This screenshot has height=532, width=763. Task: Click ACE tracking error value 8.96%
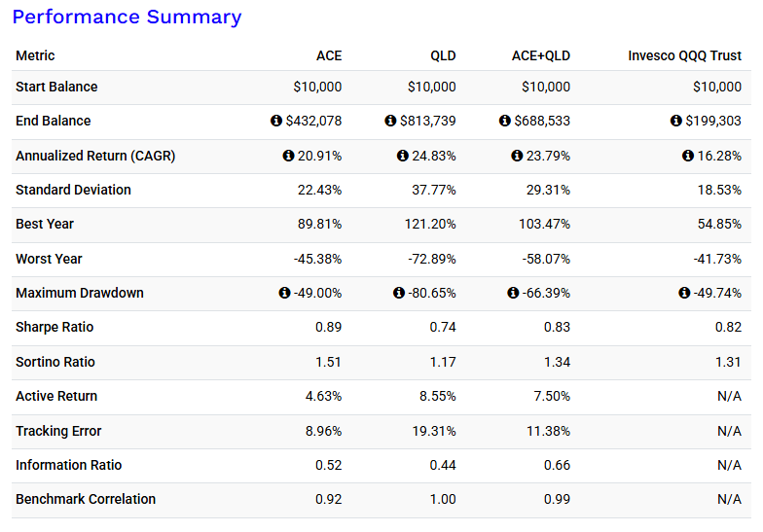pos(323,431)
